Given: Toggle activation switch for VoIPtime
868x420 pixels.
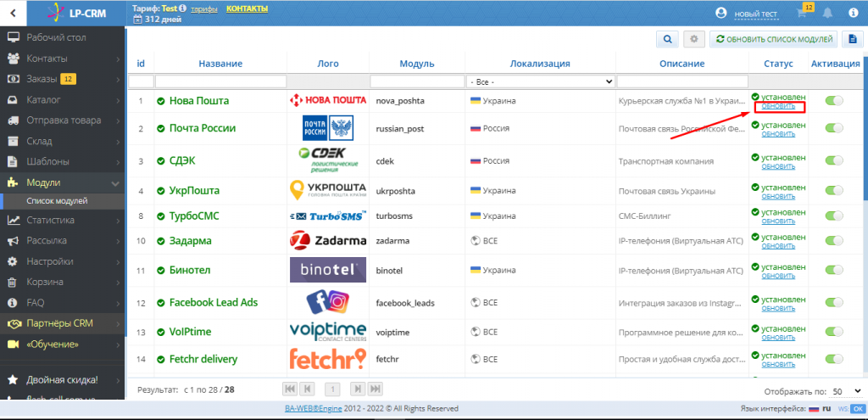Looking at the screenshot, I should pyautogui.click(x=834, y=332).
